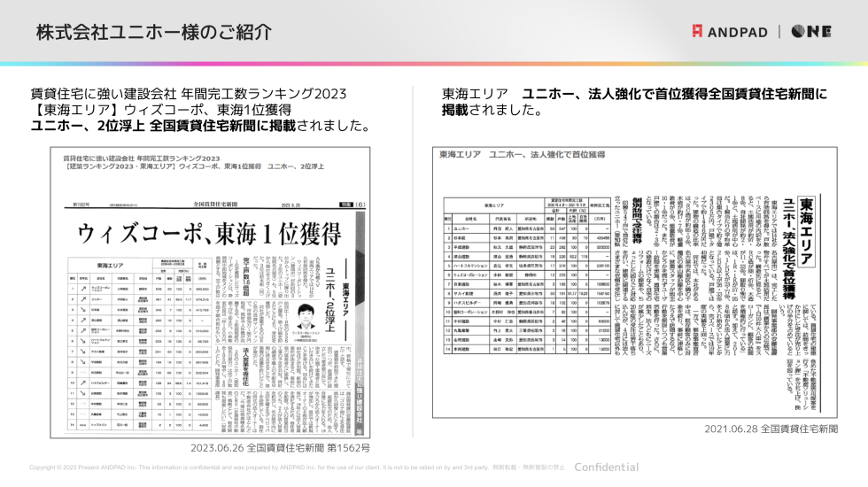
Task: Select slide title 株式会社ユニホー様のご紹介
Action: pos(154,32)
